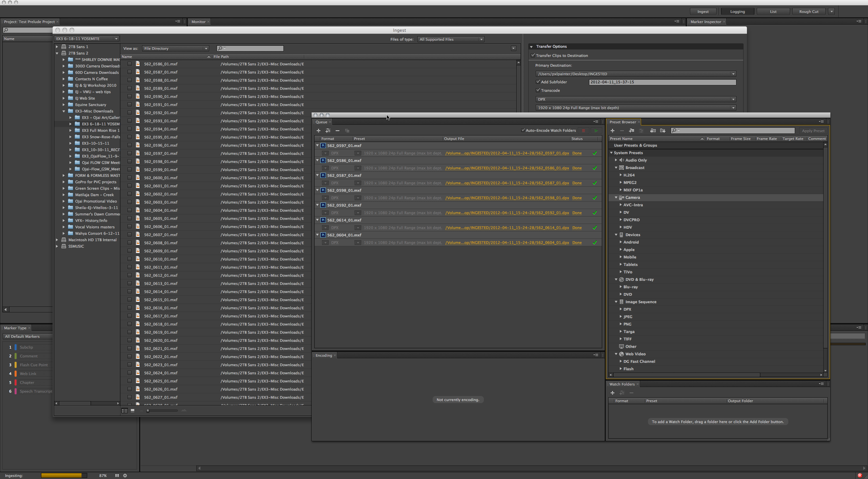The image size is (868, 479).
Task: Click the Queue panel add item icon
Action: point(319,130)
